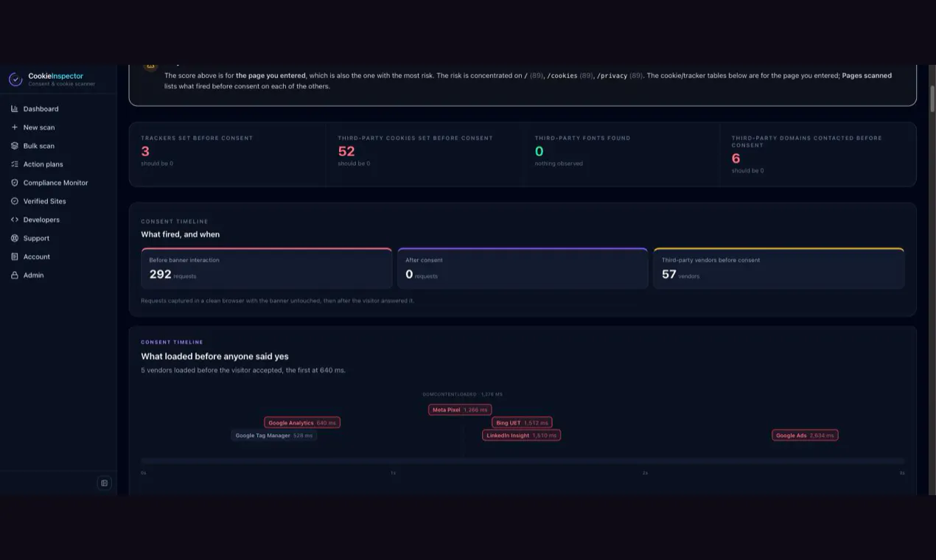Click the Before banner interaction card
This screenshot has height=560, width=936.
267,268
